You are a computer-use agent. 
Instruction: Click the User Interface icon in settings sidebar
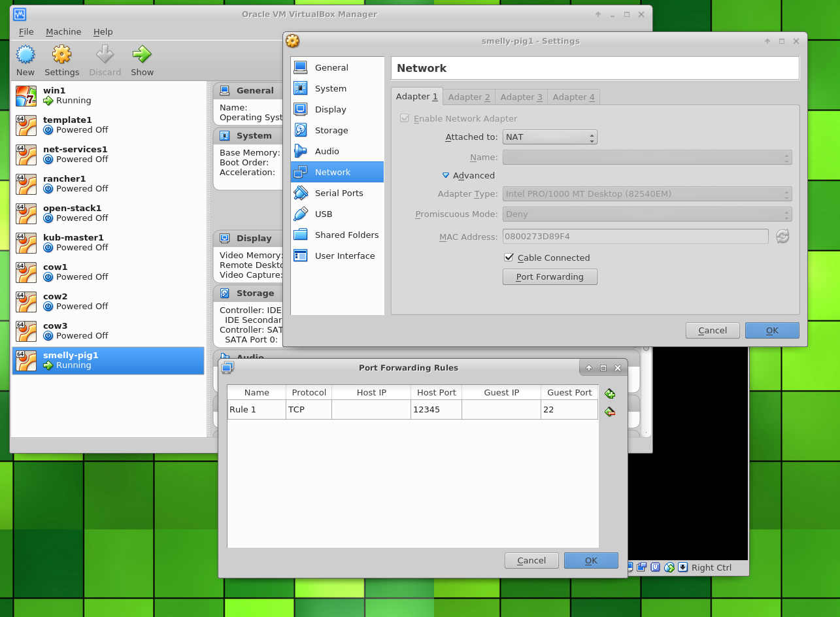[x=301, y=256]
